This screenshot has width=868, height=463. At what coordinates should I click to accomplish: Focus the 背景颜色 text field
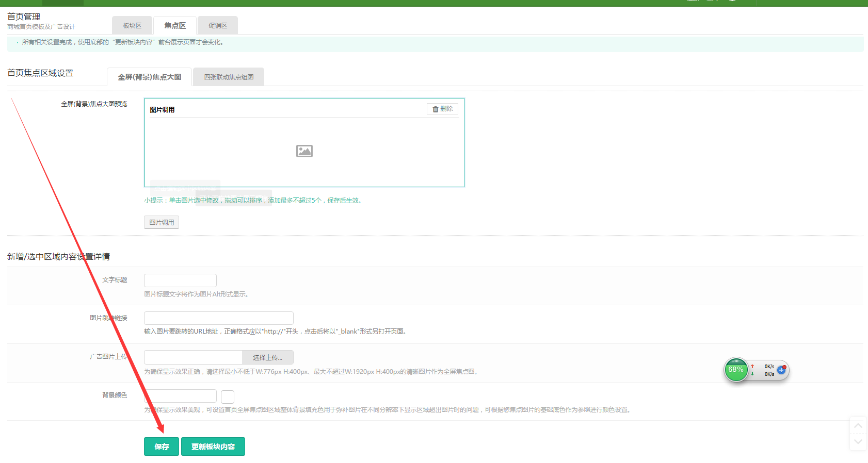[x=180, y=395]
